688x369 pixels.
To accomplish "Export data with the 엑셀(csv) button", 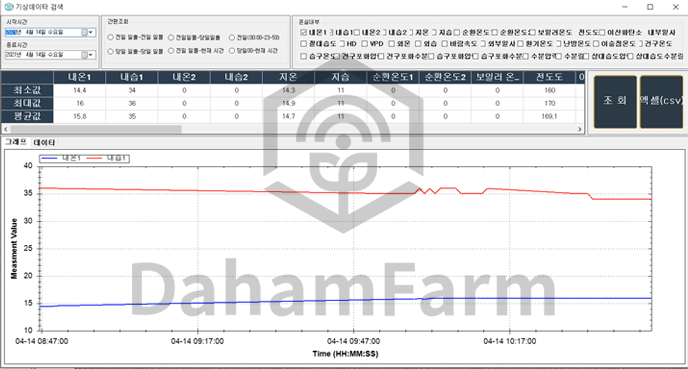I will 661,101.
